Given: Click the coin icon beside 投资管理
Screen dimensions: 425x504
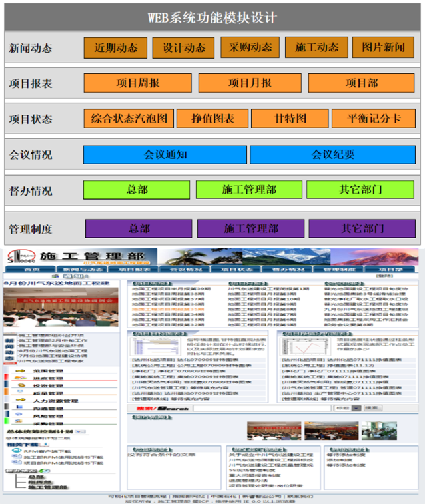Looking at the screenshot, I should click(21, 385).
